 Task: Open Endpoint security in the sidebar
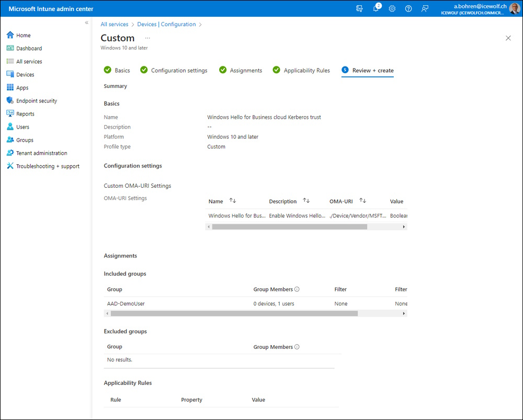[37, 101]
